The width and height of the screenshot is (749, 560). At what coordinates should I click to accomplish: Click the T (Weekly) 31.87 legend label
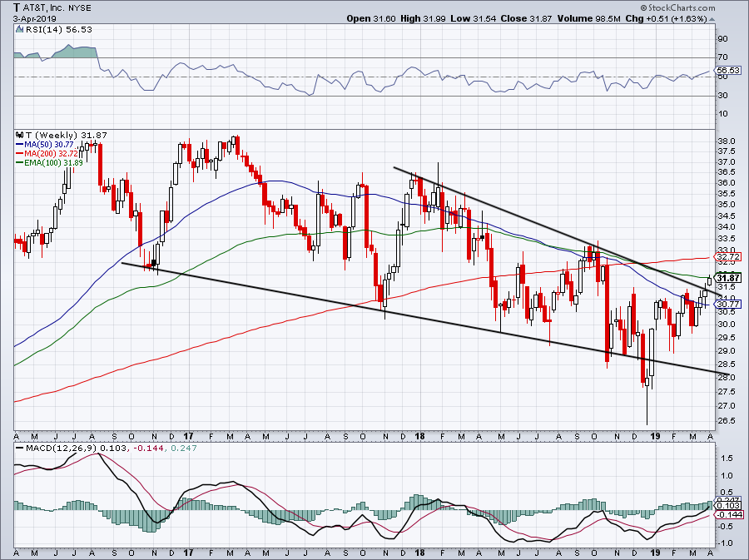pyautogui.click(x=66, y=136)
